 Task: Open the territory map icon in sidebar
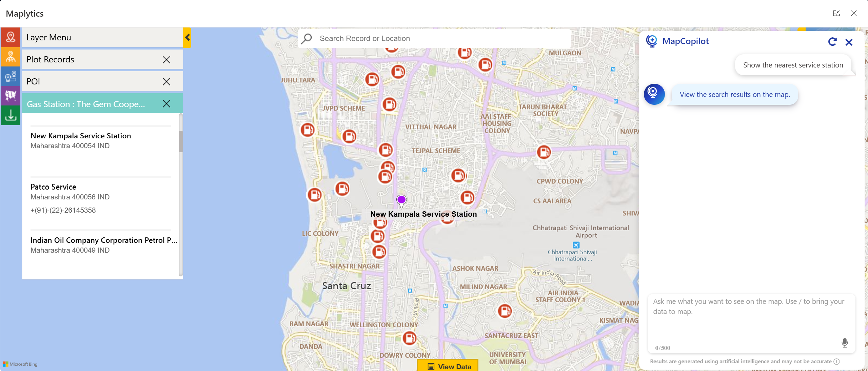(11, 96)
